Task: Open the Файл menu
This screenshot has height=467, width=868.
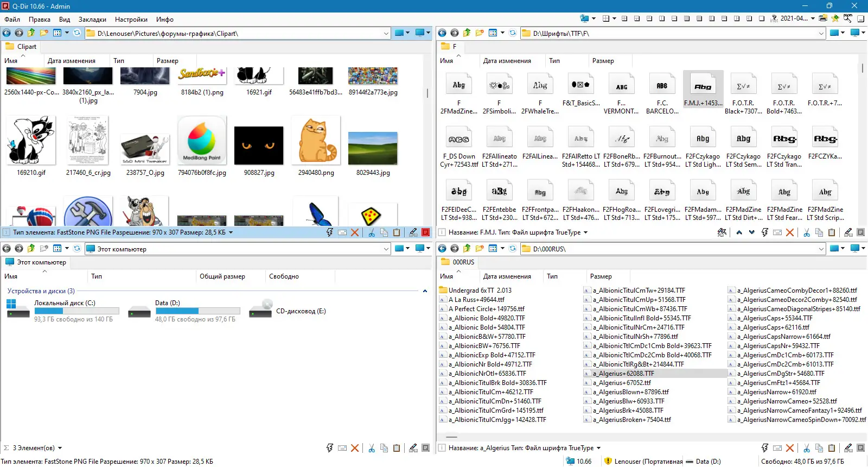Action: (x=12, y=20)
